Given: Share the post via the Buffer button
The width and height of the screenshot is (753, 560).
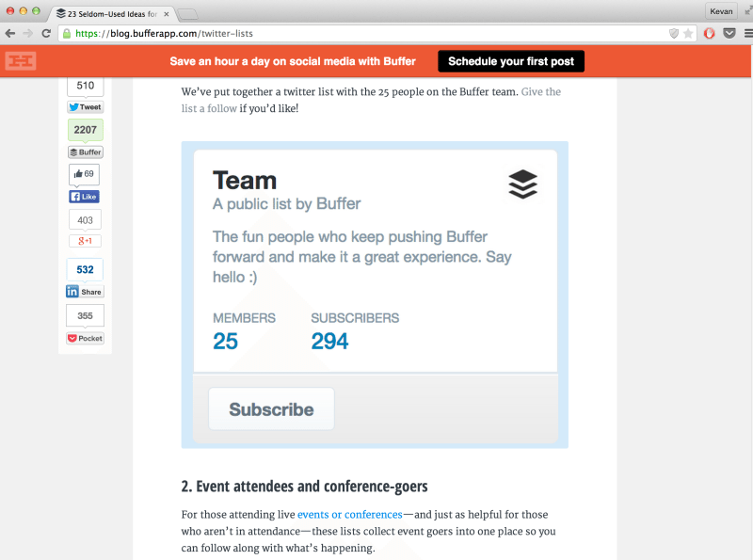Looking at the screenshot, I should (84, 152).
